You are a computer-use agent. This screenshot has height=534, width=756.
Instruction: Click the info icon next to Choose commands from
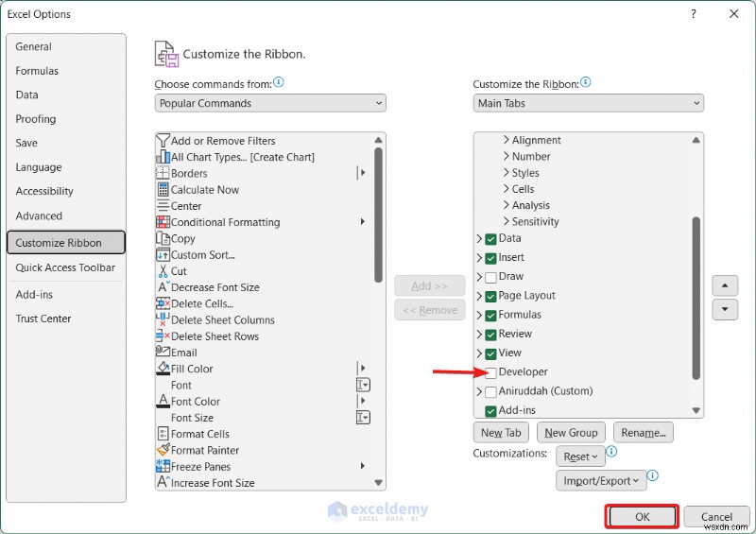coord(279,82)
